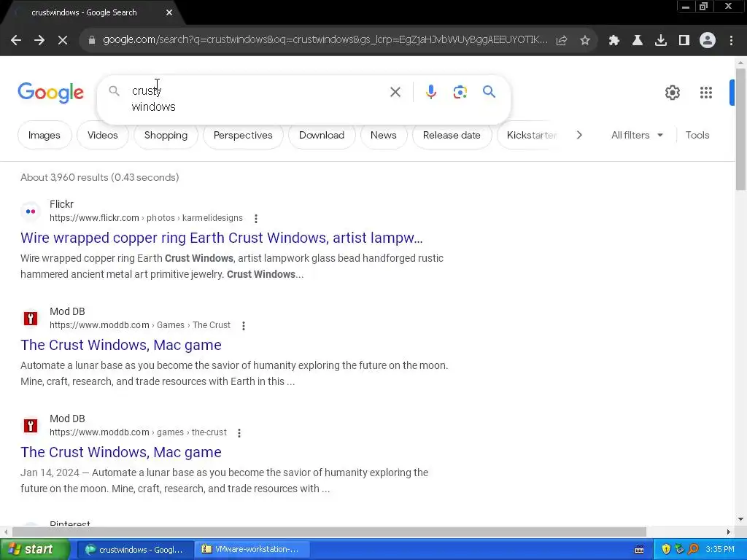Viewport: 747px width, 560px height.
Task: Open the Tools button
Action: (697, 135)
